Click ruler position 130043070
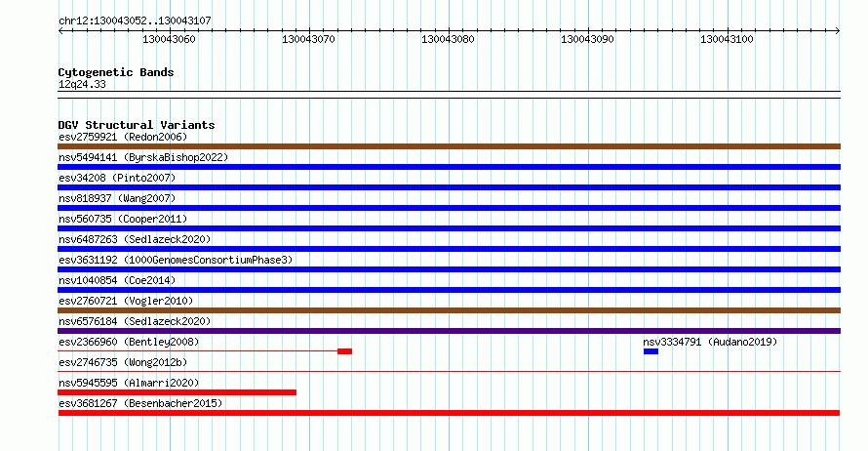The height and width of the screenshot is (451, 868). (308, 39)
